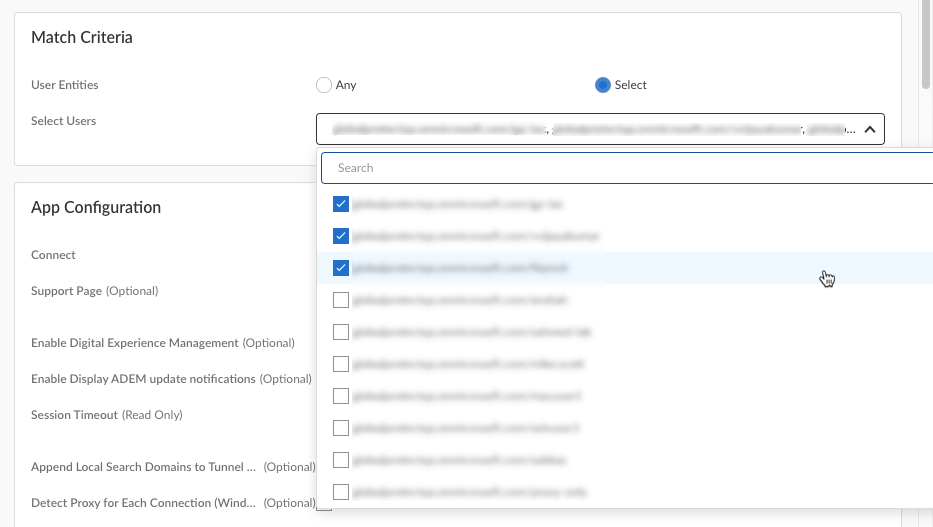
Task: Select the Any radio button for User Entities
Action: pyautogui.click(x=324, y=85)
